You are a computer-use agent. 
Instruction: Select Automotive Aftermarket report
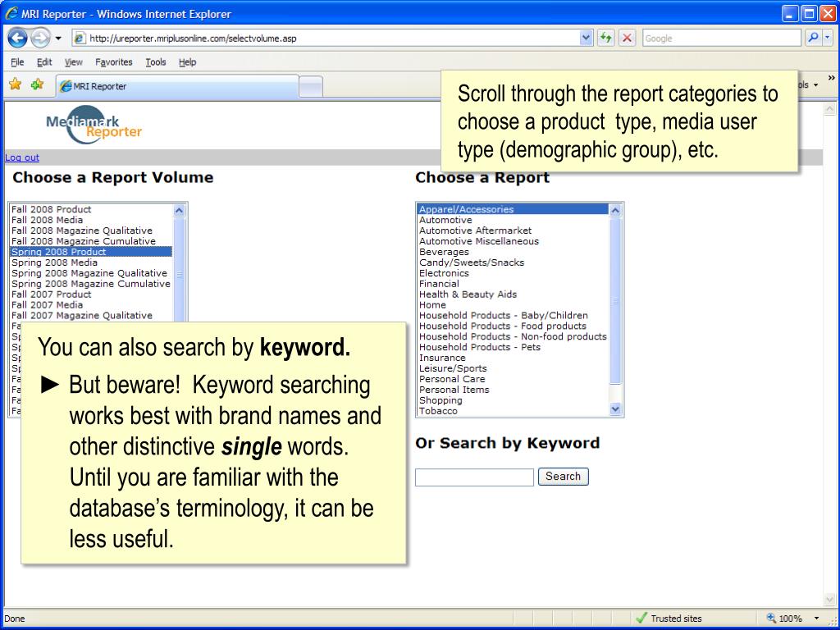pos(514,231)
